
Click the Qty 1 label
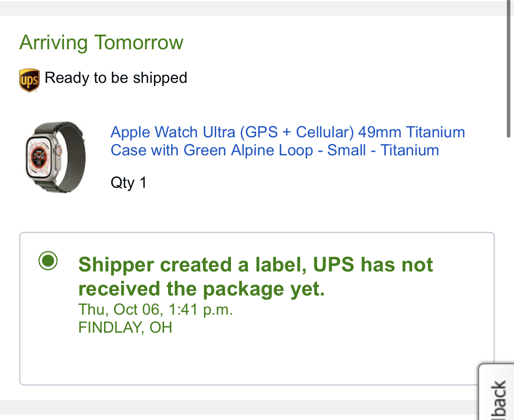[128, 183]
